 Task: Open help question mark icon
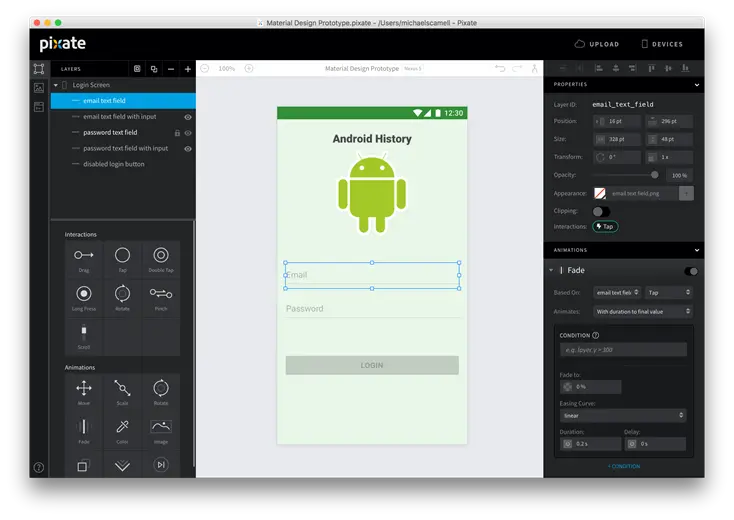pos(39,467)
